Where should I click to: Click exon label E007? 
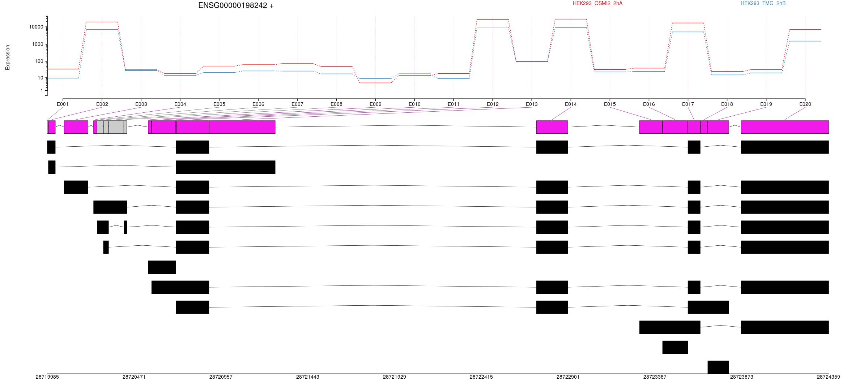click(297, 104)
